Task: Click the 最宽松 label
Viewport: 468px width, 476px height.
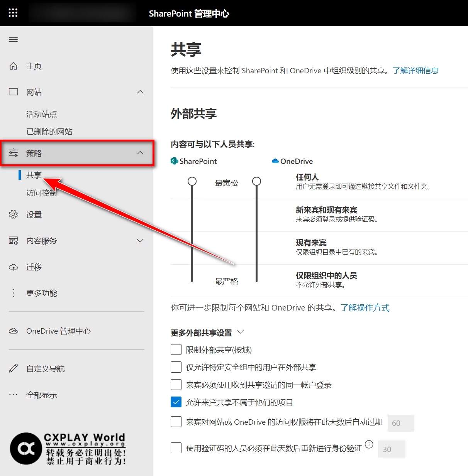Action: (x=226, y=183)
